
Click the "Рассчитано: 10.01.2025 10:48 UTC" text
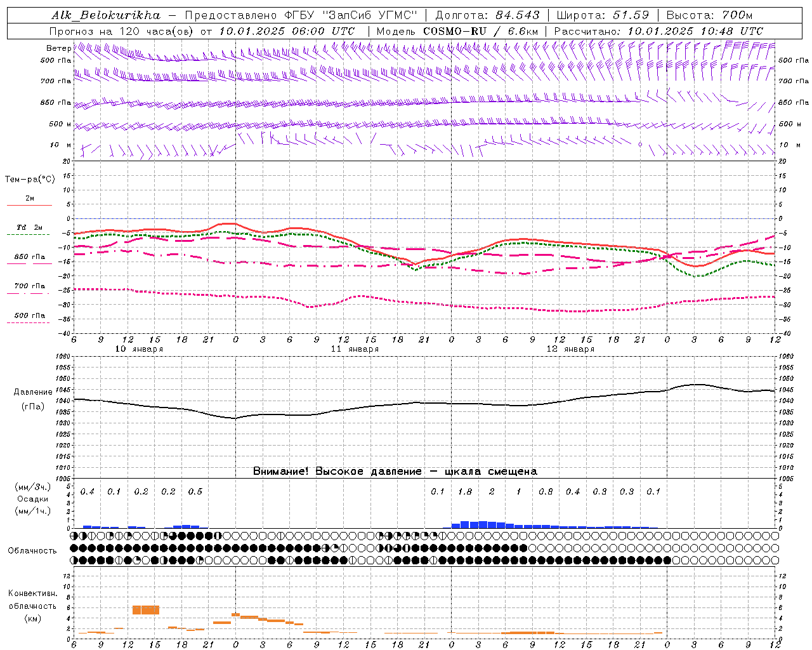pyautogui.click(x=658, y=31)
